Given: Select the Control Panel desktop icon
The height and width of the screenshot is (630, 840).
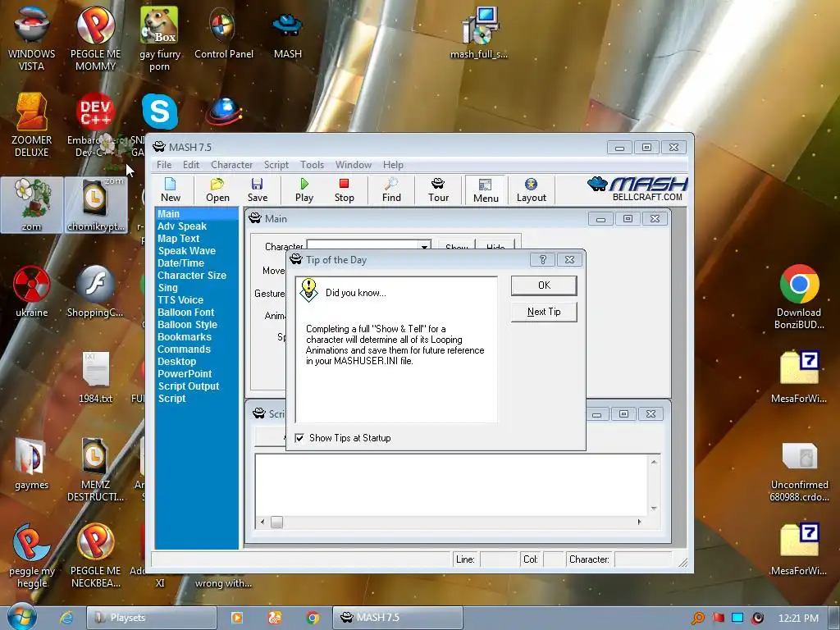Looking at the screenshot, I should [x=223, y=34].
